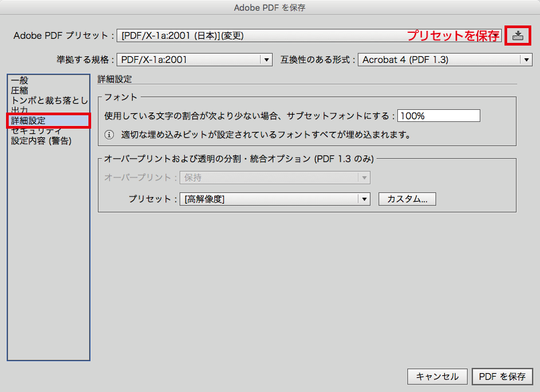This screenshot has height=392, width=540.
Task: Expand the 互換性のある形式 dropdown
Action: 445,60
